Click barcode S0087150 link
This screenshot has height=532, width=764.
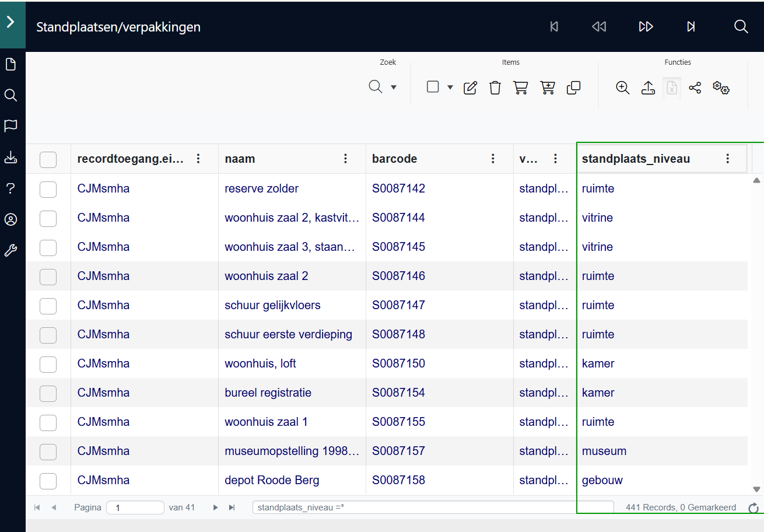tap(399, 363)
